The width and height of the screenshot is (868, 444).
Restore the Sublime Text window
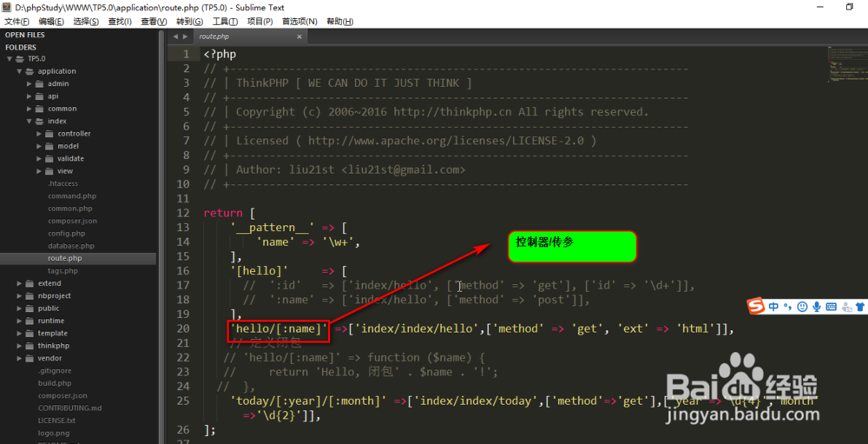click(849, 7)
